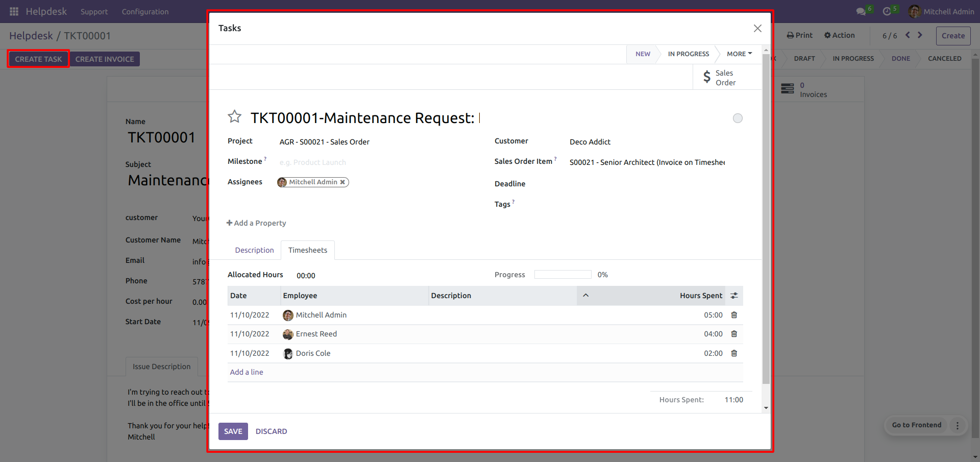The width and height of the screenshot is (980, 462).
Task: Click the Progress bar
Action: point(562,275)
